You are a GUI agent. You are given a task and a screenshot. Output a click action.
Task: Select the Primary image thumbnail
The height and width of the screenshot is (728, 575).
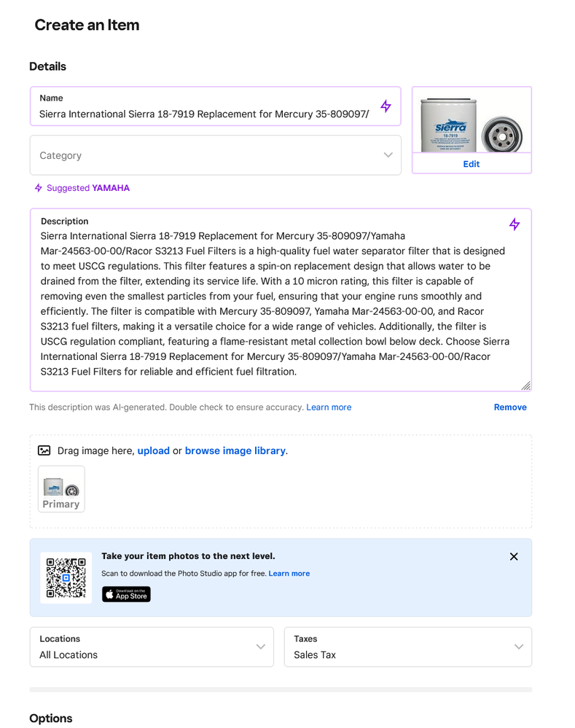61,489
